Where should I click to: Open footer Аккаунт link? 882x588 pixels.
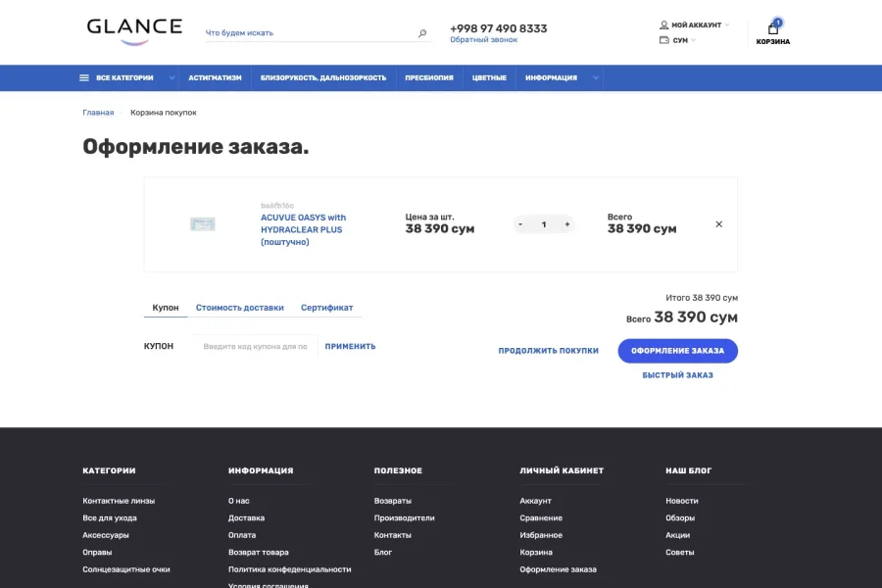535,501
